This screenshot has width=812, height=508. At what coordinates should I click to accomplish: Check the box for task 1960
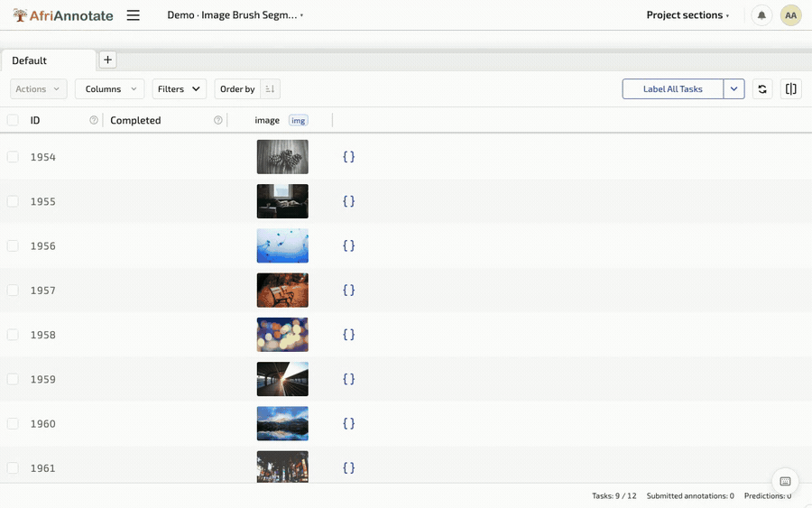point(13,423)
